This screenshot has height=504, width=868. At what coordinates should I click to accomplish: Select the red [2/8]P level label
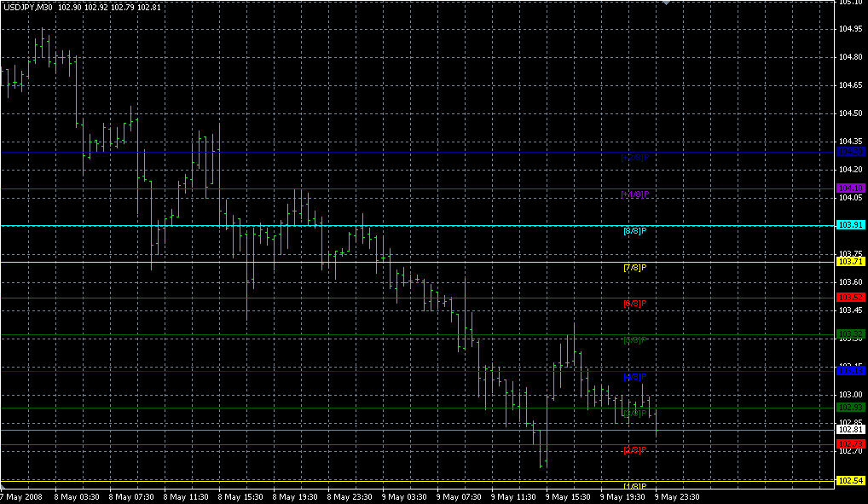(x=635, y=449)
